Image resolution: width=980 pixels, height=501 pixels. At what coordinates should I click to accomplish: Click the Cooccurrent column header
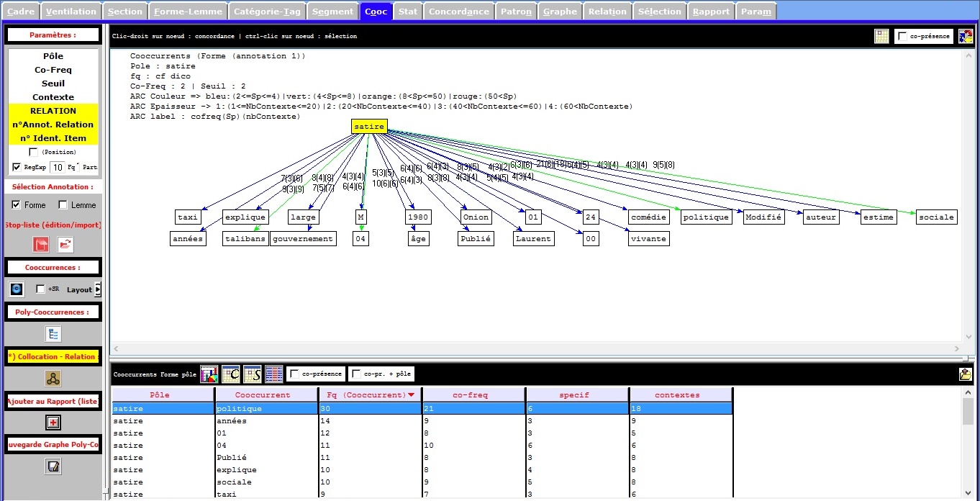(x=266, y=394)
